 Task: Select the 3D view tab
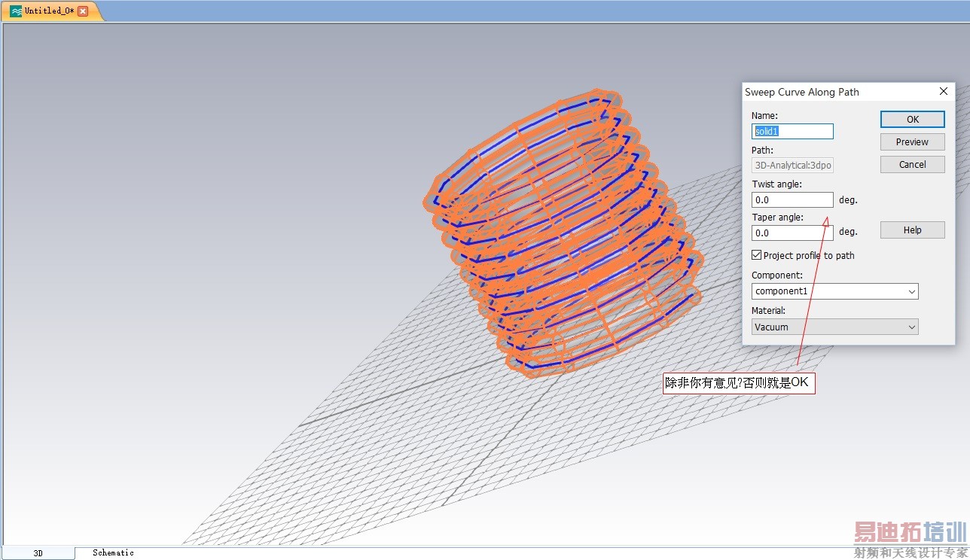click(x=38, y=553)
